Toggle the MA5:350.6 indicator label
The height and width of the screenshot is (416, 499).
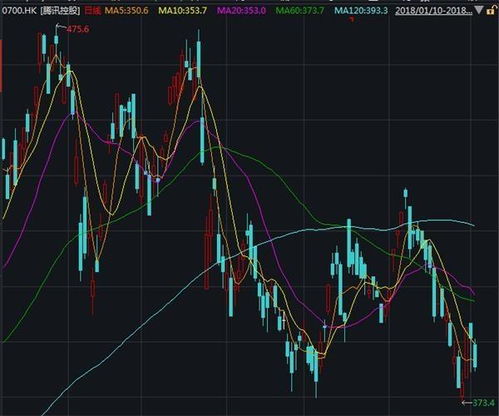[127, 11]
